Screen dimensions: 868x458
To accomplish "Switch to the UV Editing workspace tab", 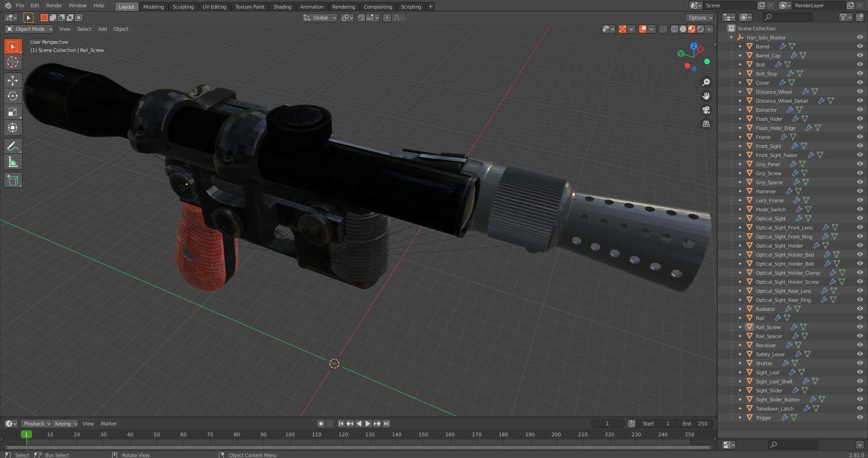I will point(214,7).
